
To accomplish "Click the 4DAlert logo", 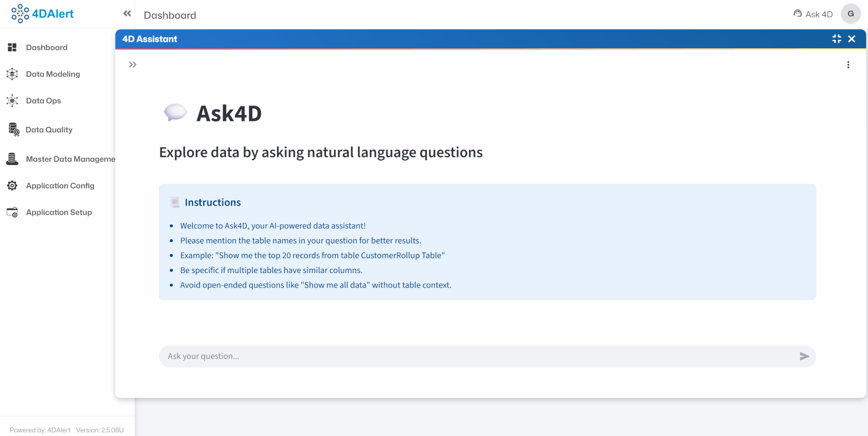I will click(x=42, y=14).
